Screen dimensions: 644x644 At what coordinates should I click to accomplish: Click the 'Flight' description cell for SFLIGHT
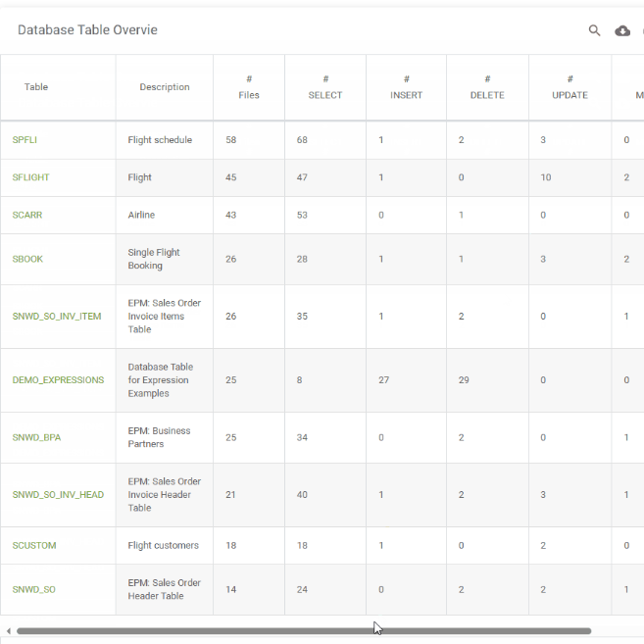click(x=165, y=177)
